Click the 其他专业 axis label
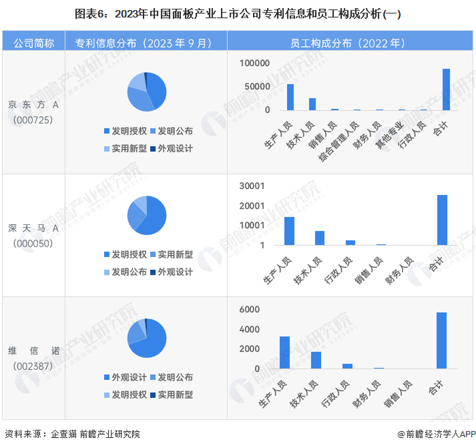Viewport: 476px width, 448px height. click(390, 135)
